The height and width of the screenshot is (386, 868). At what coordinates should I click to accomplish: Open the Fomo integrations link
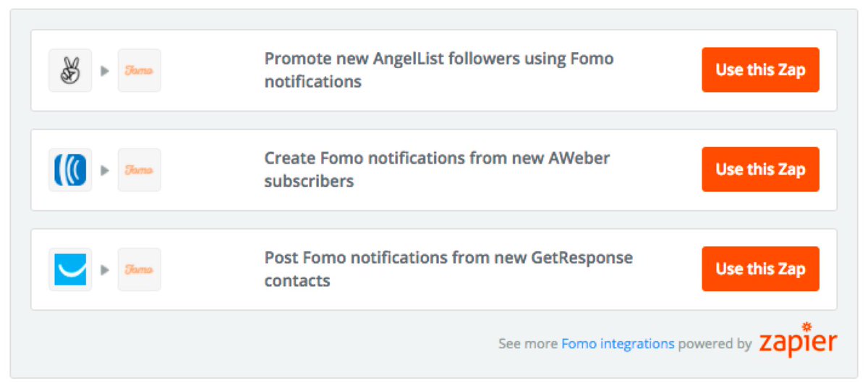click(x=618, y=344)
